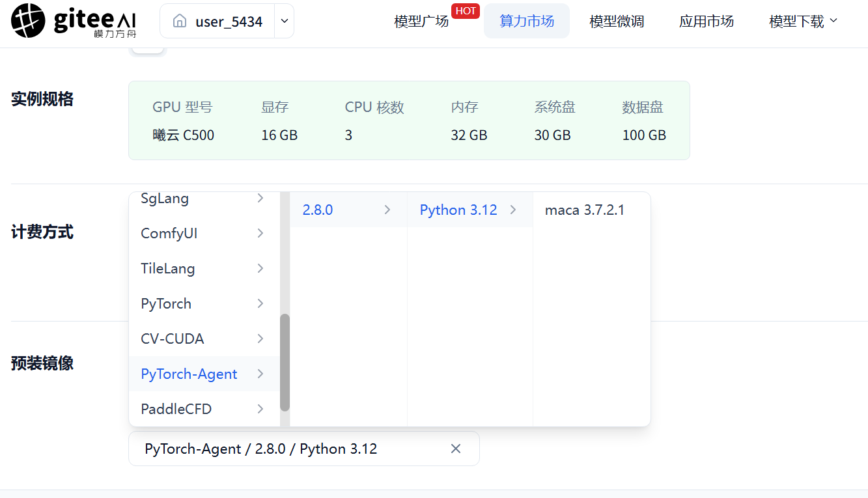Screen dimensions: 868x498
Task: Click the 系统盘 column header
Action: 555,107
